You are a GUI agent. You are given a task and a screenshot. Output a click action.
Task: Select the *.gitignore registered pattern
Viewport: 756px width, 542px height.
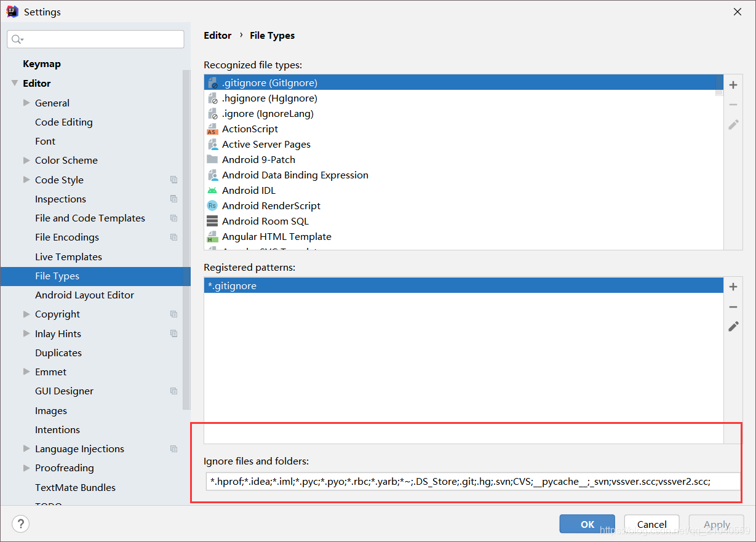[464, 285]
